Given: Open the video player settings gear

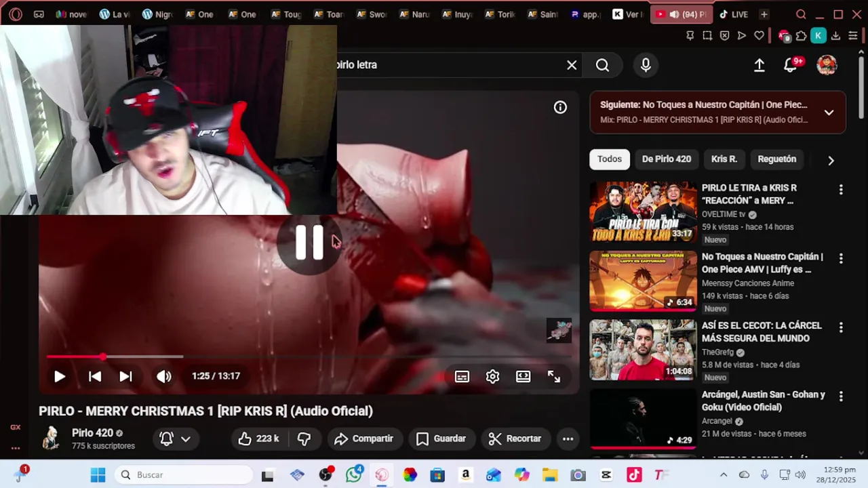Looking at the screenshot, I should click(x=492, y=376).
